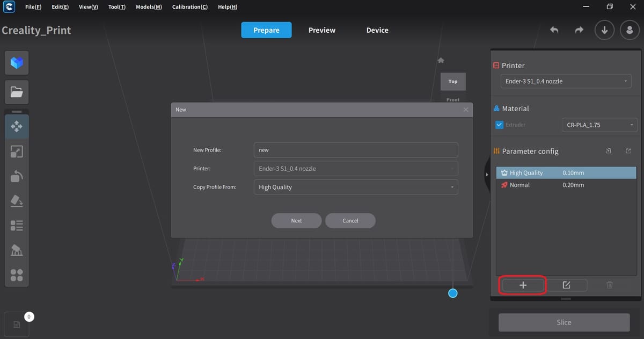Screen dimensions: 644x339
Task: Select the High Quality 0.10mm profile row
Action: [566, 173]
